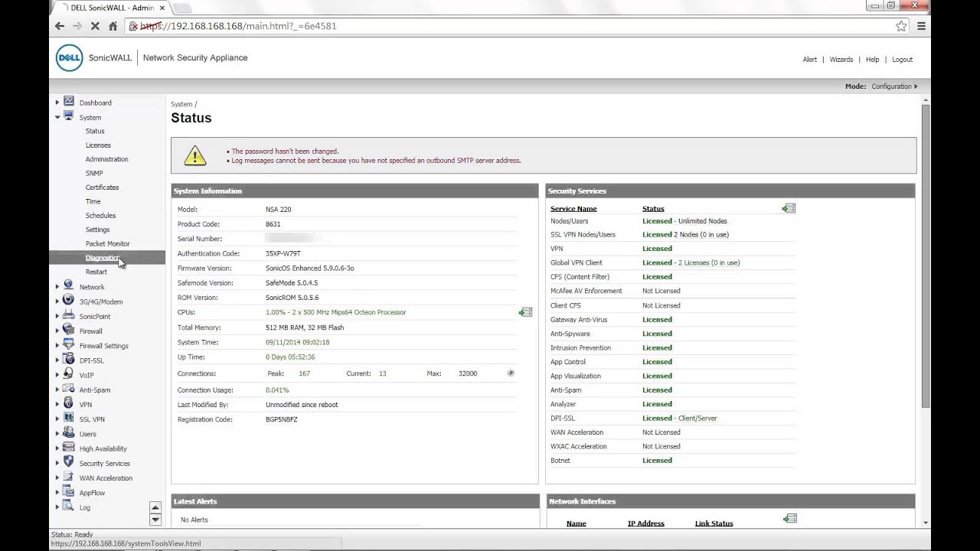The height and width of the screenshot is (551, 980).
Task: Bookmark page with the star icon
Action: 901,26
